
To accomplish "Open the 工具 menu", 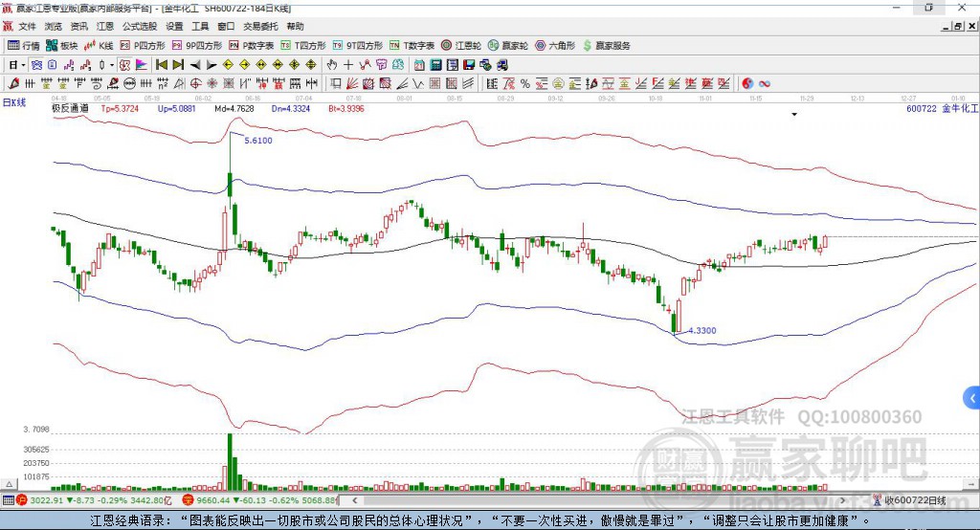I will (200, 26).
